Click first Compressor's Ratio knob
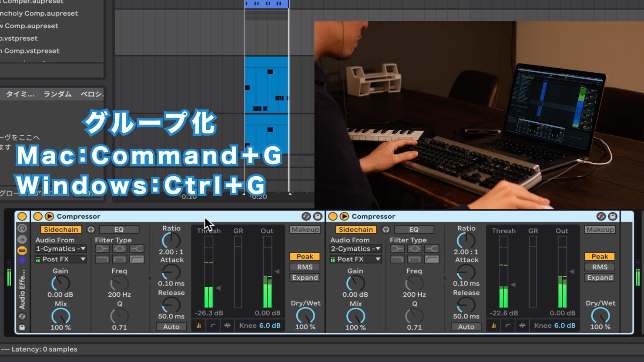The width and height of the screenshot is (644, 362). 171,240
